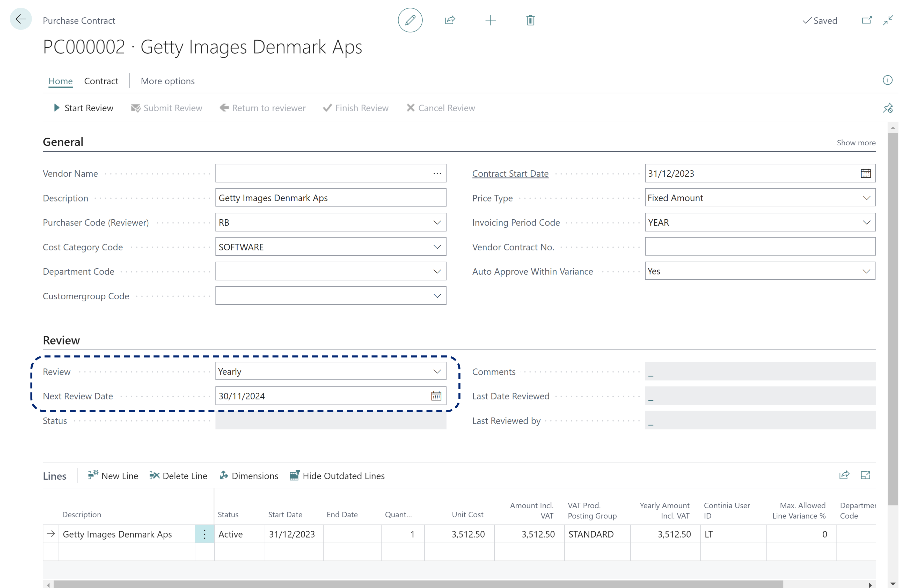The height and width of the screenshot is (588, 914).
Task: Open Dimensions for the line
Action: point(249,476)
